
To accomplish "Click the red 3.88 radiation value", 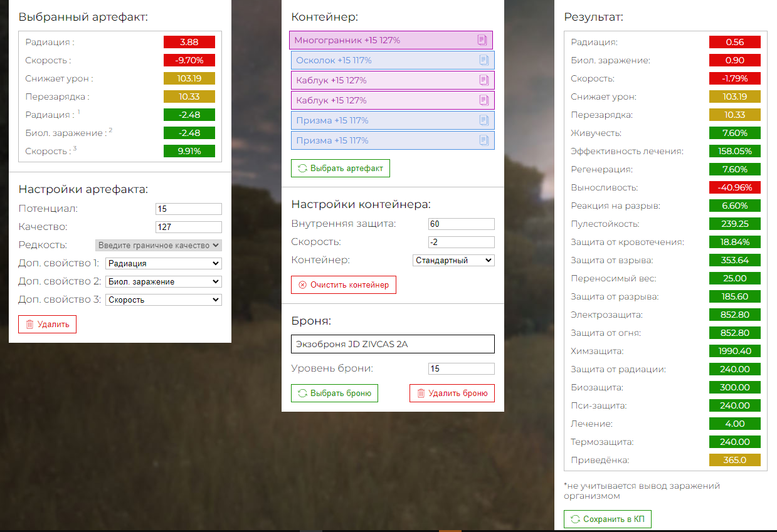I will (x=189, y=42).
